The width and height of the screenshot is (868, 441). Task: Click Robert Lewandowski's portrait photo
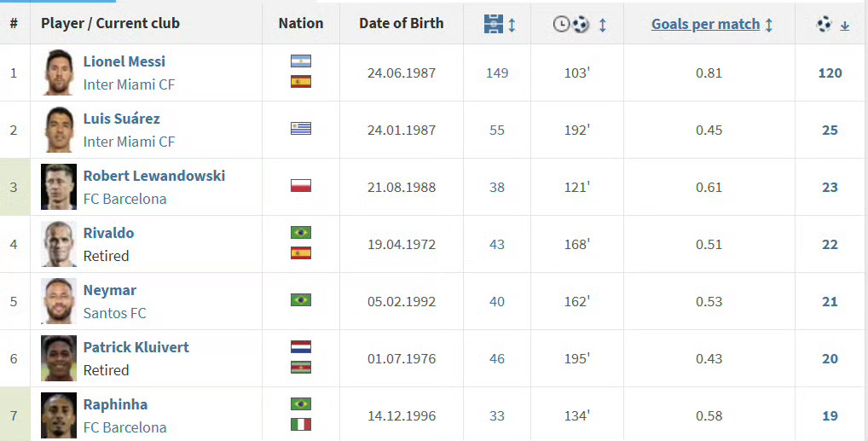coord(59,187)
